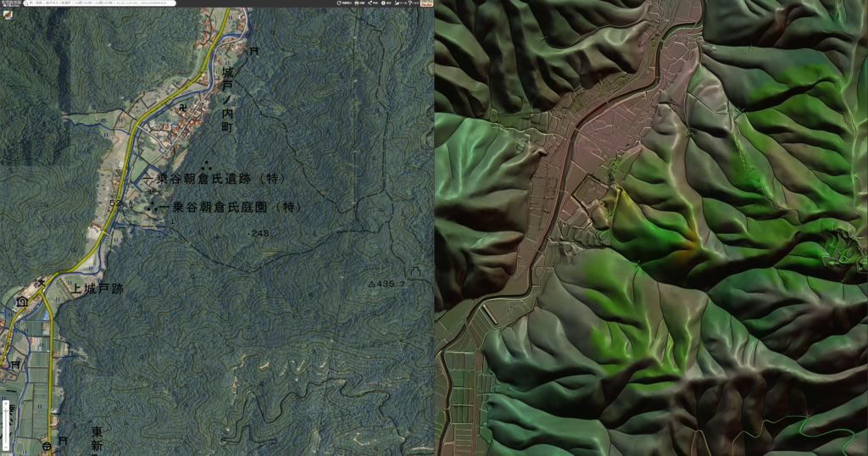Click the share toolbar button
The height and width of the screenshot is (456, 868).
[x=373, y=3]
